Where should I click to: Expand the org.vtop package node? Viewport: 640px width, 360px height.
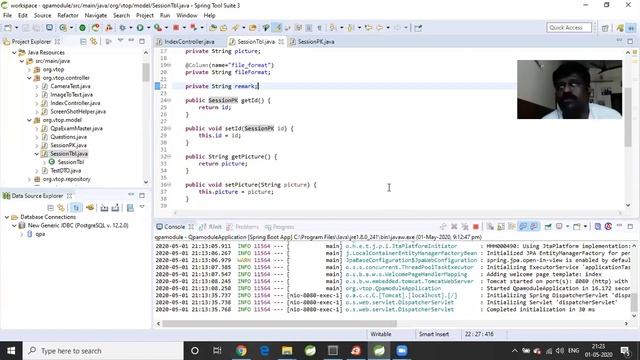[29, 70]
